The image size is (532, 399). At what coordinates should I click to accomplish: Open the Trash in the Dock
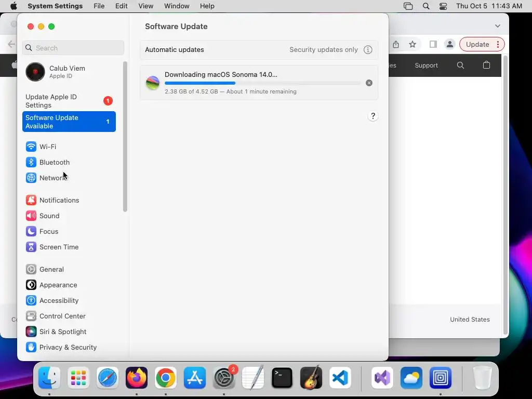(x=482, y=378)
